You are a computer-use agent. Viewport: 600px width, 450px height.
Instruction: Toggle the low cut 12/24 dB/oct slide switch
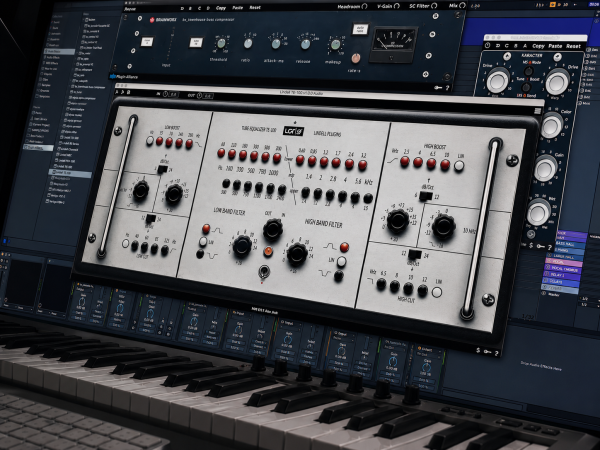click(151, 218)
